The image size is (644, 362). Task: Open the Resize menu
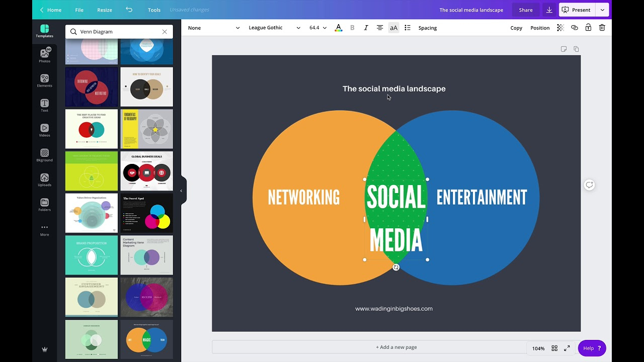(105, 10)
